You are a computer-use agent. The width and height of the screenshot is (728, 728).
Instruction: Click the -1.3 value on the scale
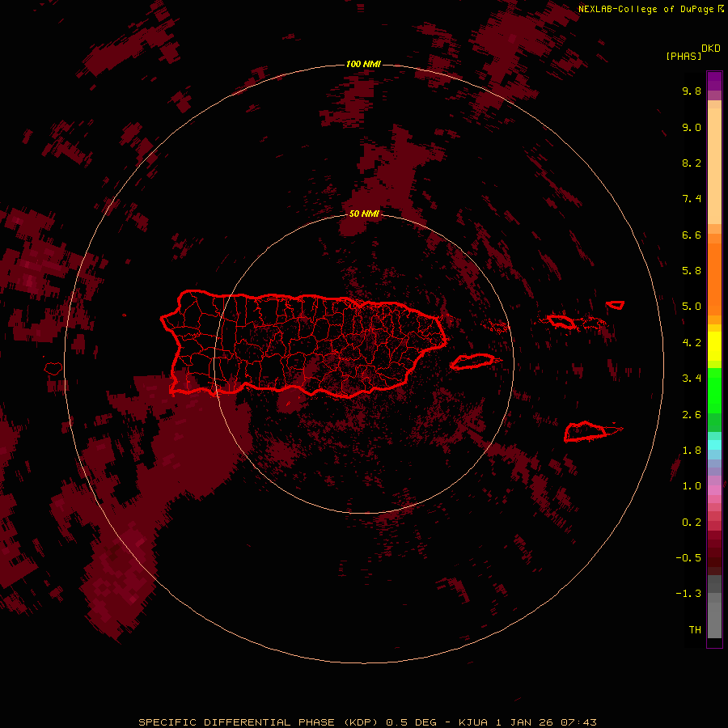coord(688,594)
